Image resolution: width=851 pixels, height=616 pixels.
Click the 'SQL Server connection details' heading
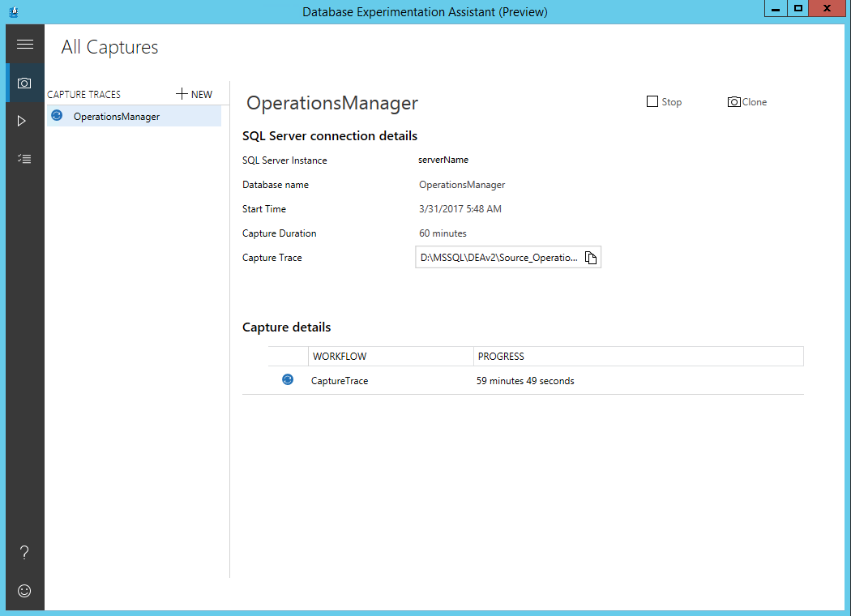point(330,135)
